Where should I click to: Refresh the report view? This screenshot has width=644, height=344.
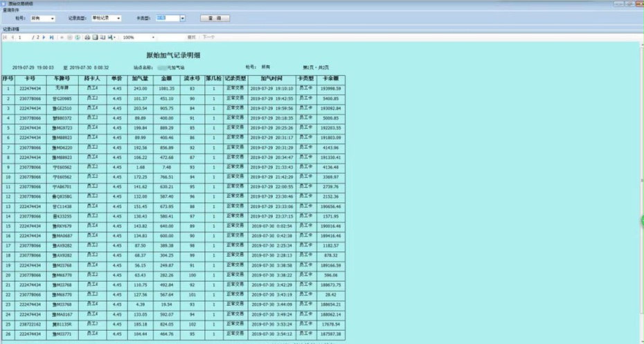(78, 37)
